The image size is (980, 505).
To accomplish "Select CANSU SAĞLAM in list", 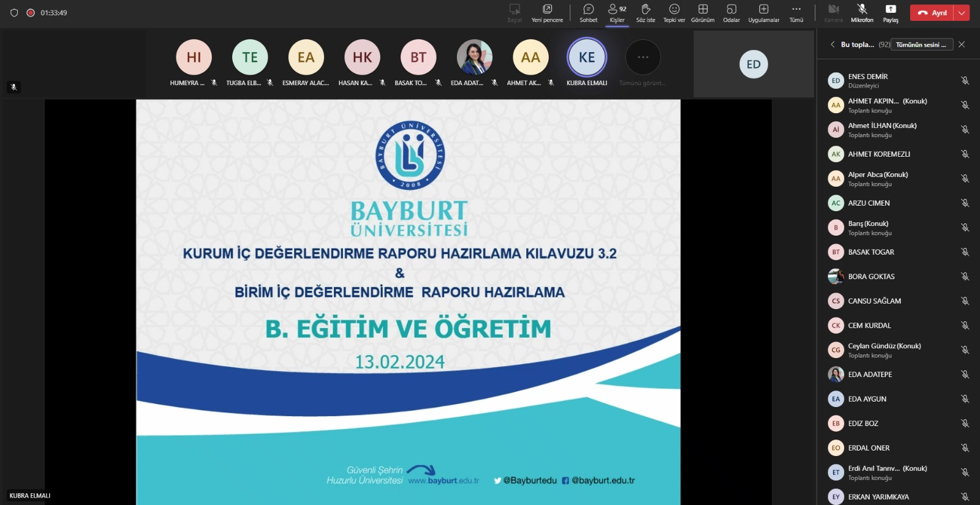I will pos(899,301).
